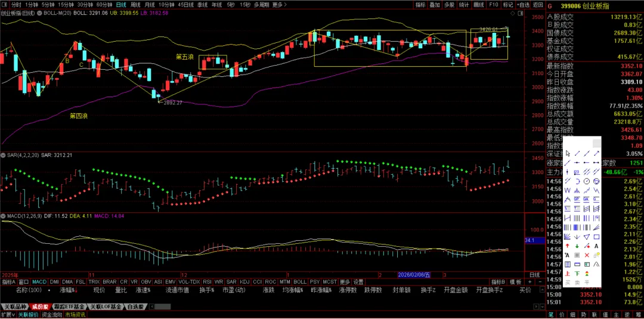Screen dimensions: 644x319
Task: Select the text annotation A tool
Action: click(596, 246)
